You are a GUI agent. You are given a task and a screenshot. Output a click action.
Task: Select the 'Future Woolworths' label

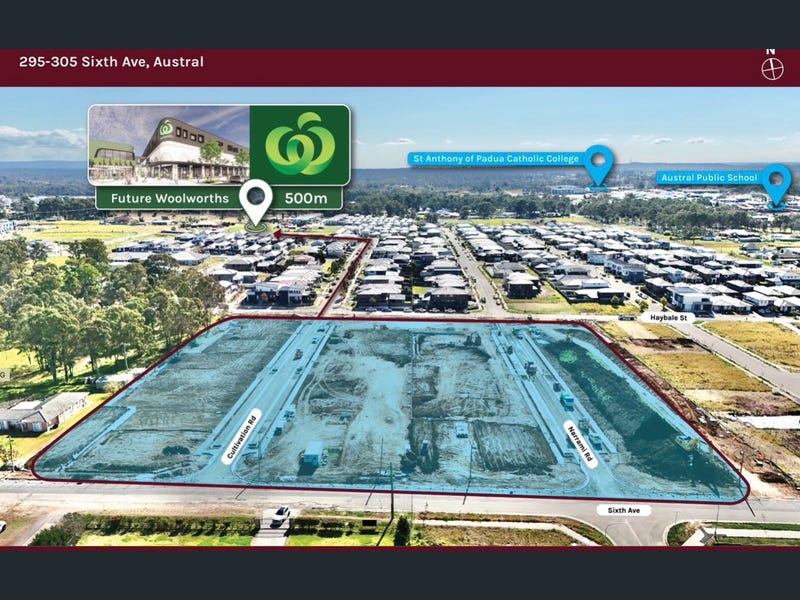coord(168,198)
